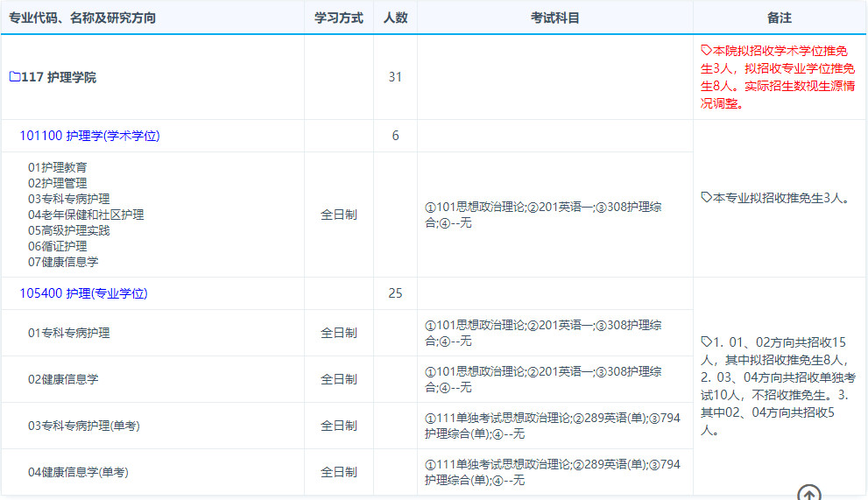Click the tag icon before 本专业拟招收推免生3人
Viewport: 868px width, 500px height.
pos(706,198)
